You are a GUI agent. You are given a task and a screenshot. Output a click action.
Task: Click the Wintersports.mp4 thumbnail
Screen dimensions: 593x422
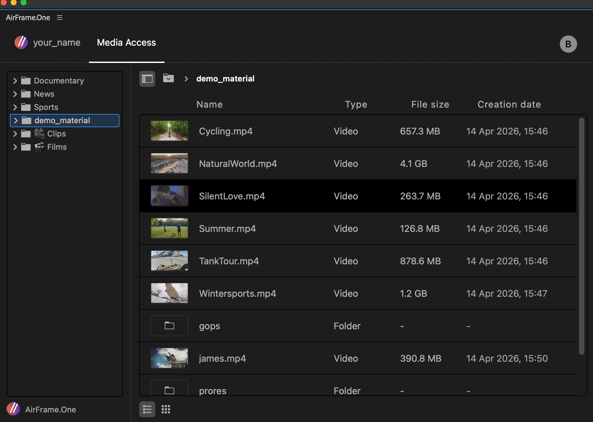pos(169,293)
